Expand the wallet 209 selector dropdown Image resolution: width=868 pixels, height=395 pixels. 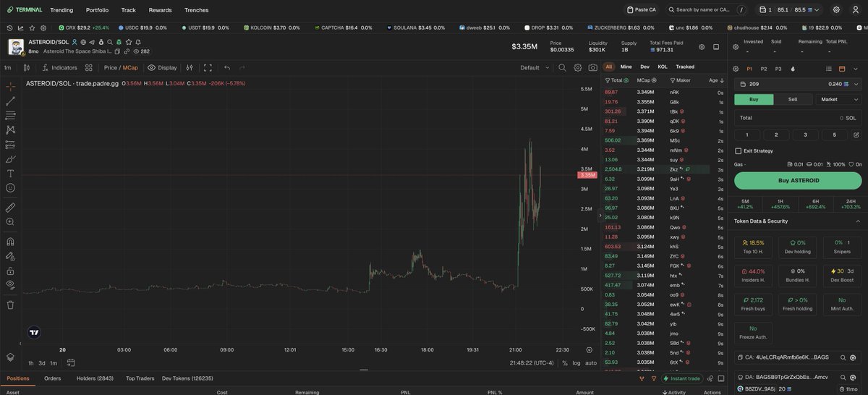click(x=856, y=84)
